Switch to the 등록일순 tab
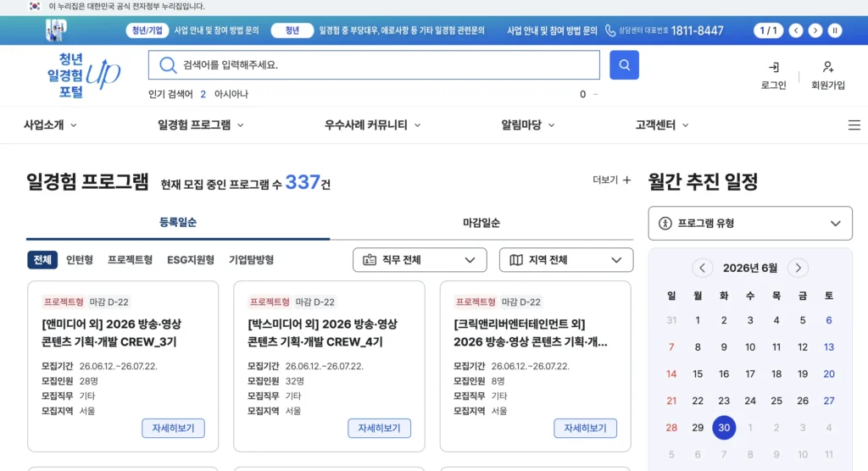The image size is (868, 471). [178, 223]
